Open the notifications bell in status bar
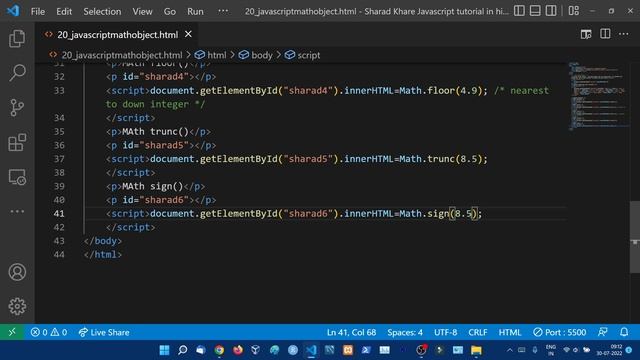Viewport: 640px width, 360px height. (x=624, y=332)
